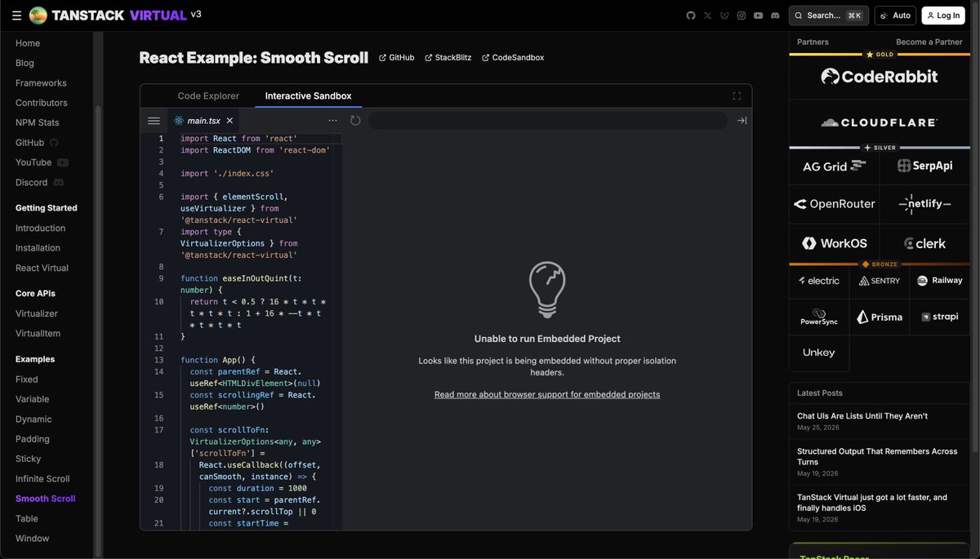Toggle the sandbox file sidebar menu icon
980x559 pixels.
154,121
